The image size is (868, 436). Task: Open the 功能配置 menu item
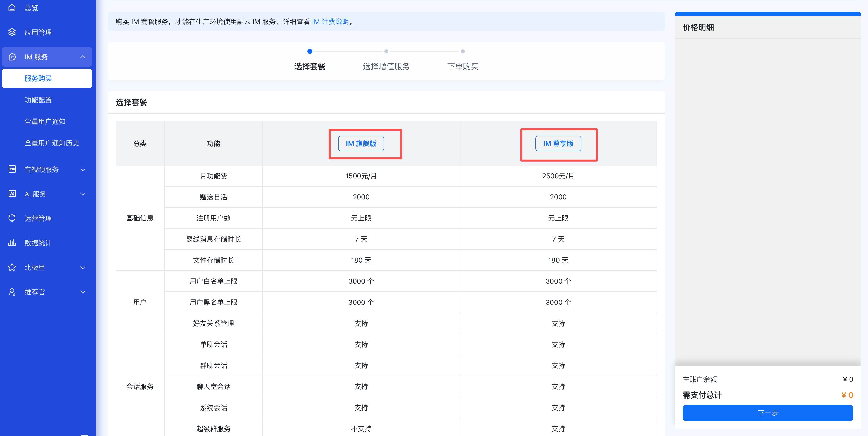coord(38,100)
